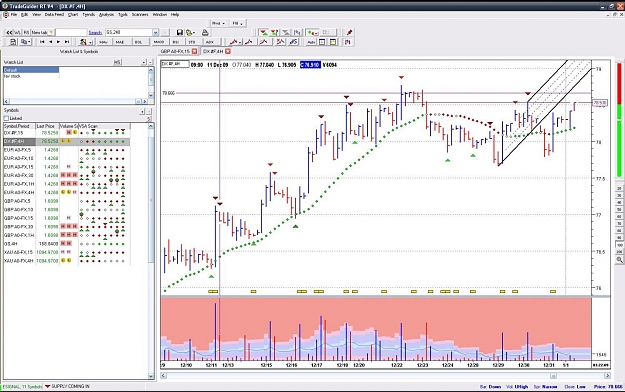
Task: Click the chart scrollbar right arrow
Action: (607, 376)
